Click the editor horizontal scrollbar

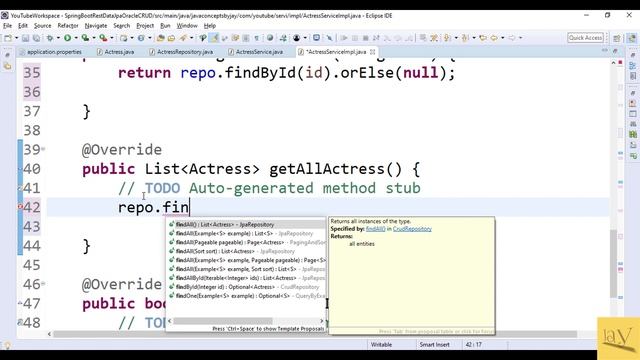tap(315, 334)
